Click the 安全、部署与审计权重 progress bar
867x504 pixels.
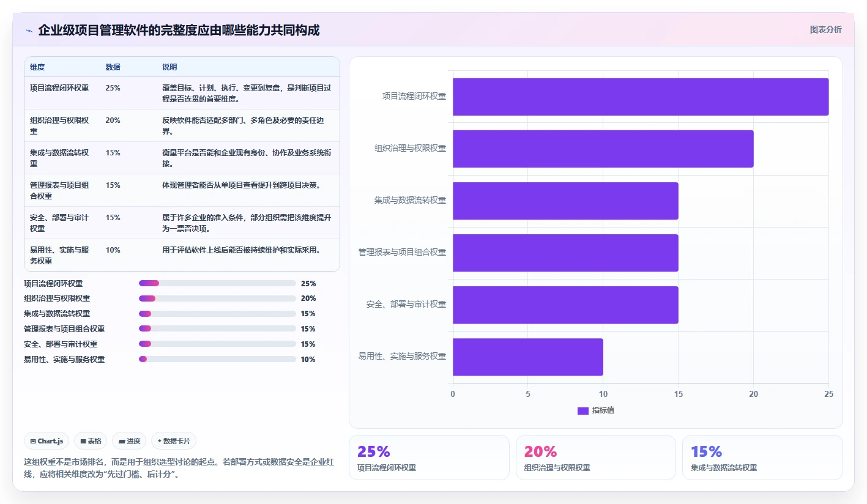pyautogui.click(x=217, y=344)
